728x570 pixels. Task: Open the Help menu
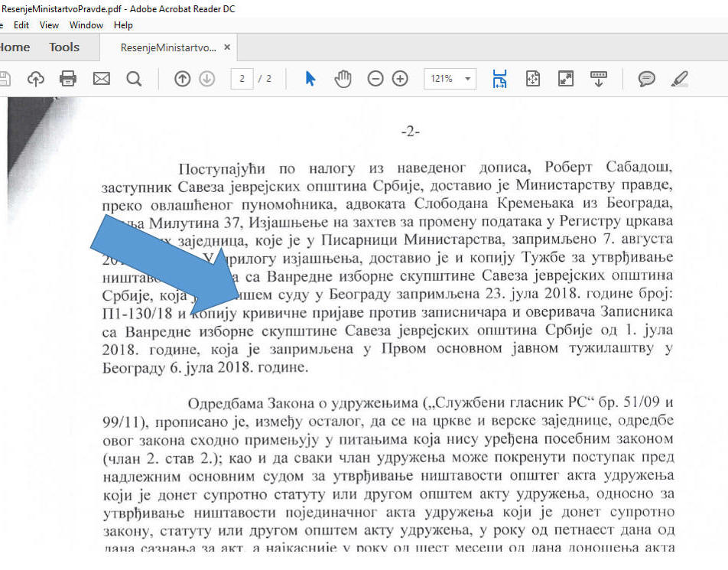point(124,25)
